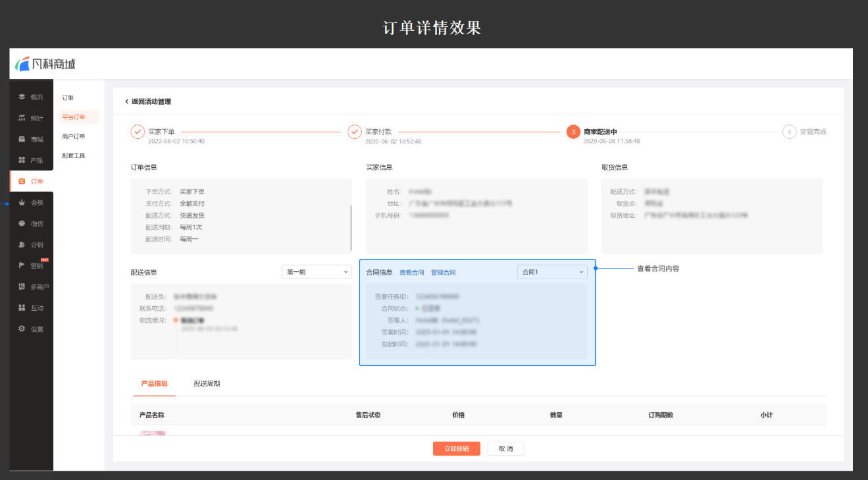Select the 订单 orders icon in dark sidebar

click(x=22, y=181)
